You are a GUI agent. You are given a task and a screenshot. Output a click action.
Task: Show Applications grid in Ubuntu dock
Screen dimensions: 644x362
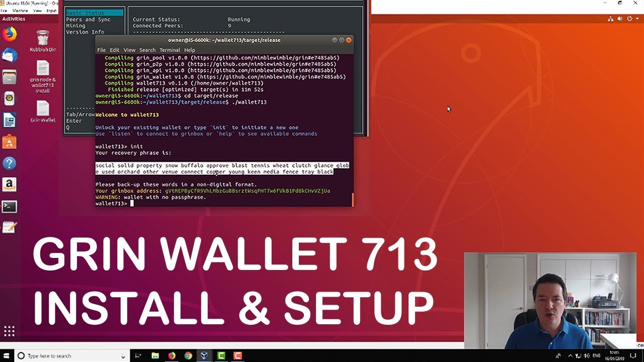pyautogui.click(x=9, y=331)
